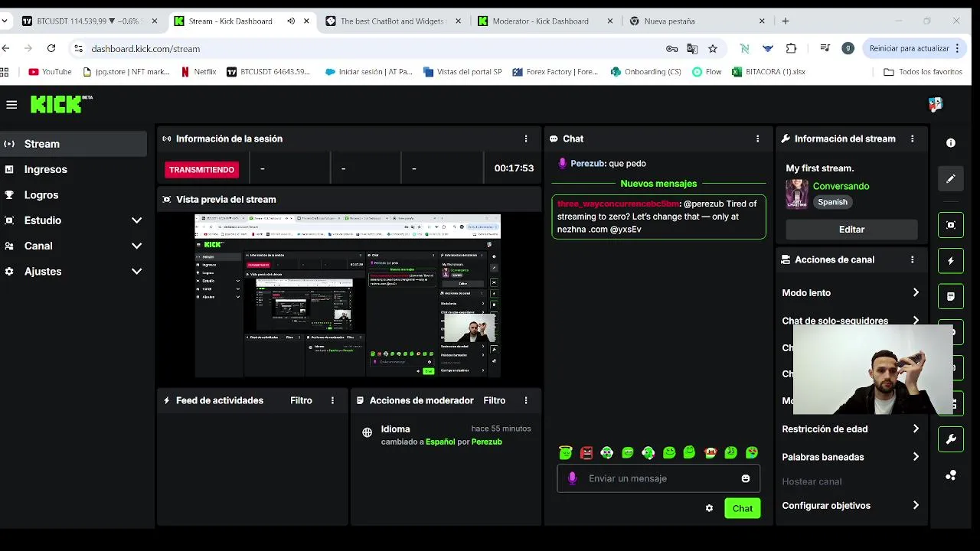
Task: Open the BITACORA (1).xlsx bookmark
Action: pyautogui.click(x=769, y=72)
